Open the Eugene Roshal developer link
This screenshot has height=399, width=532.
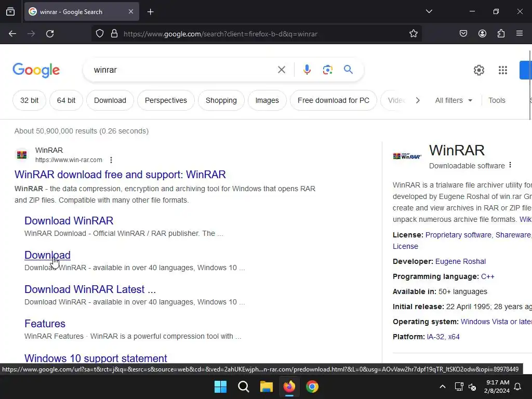point(460,261)
